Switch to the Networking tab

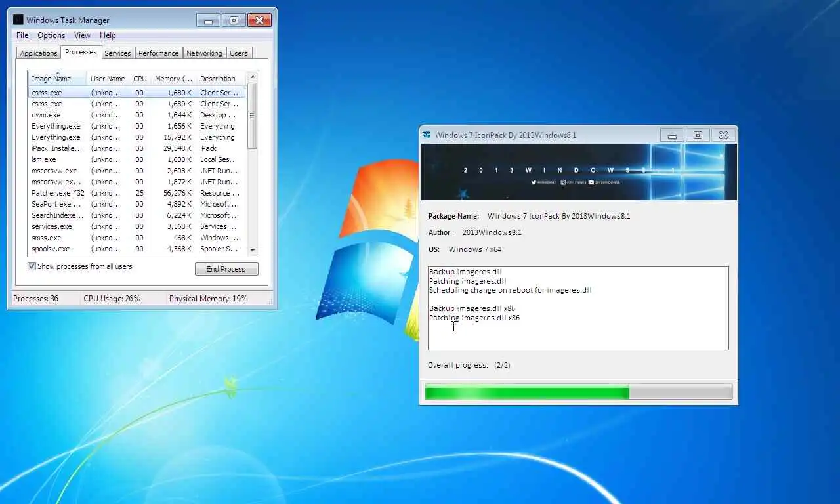(204, 53)
